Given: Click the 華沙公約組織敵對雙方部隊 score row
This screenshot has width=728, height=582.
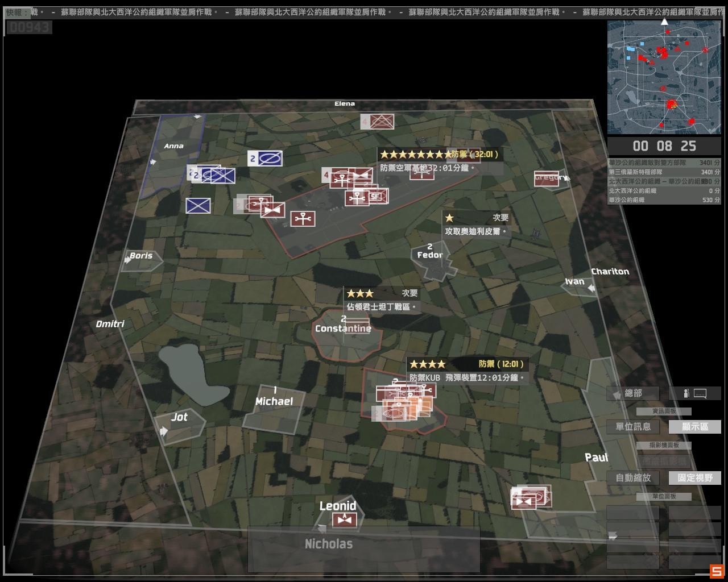Looking at the screenshot, I should pos(664,163).
